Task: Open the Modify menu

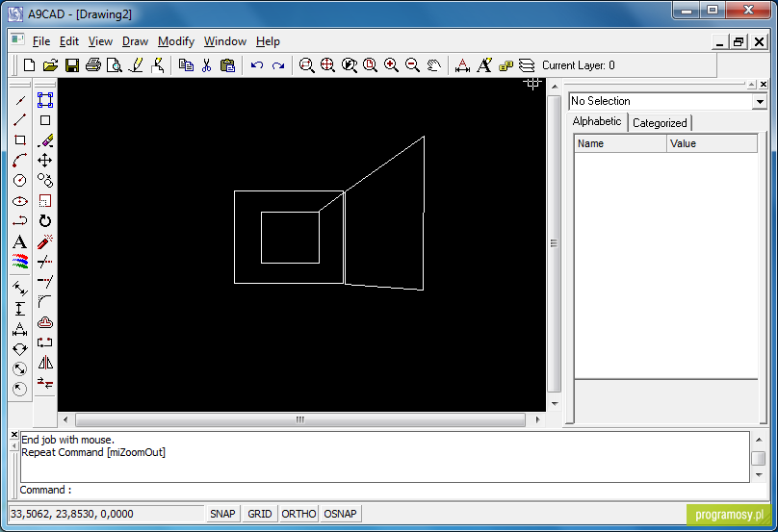Action: click(176, 41)
